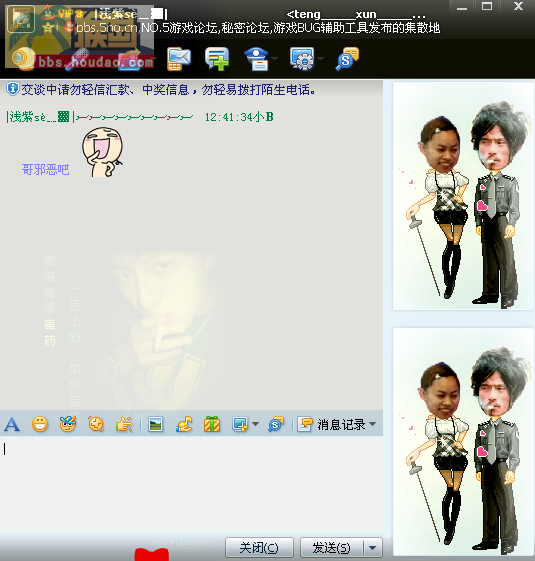Insert a picture into the message
The image size is (535, 561).
[x=156, y=425]
